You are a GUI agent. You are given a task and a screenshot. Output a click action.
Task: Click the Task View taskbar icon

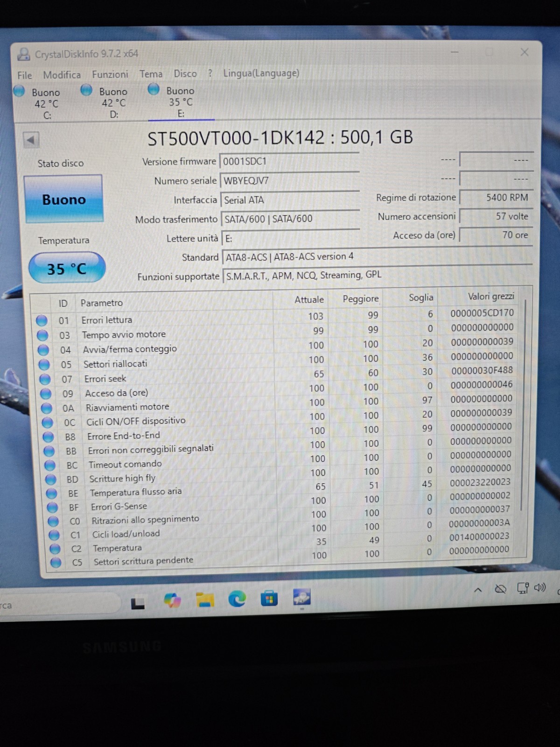[x=138, y=604]
